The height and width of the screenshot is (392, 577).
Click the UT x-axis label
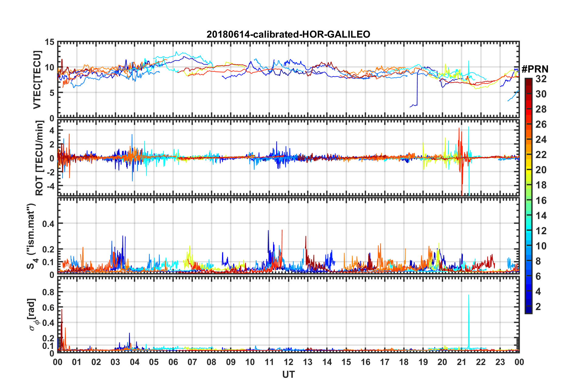pos(288,374)
